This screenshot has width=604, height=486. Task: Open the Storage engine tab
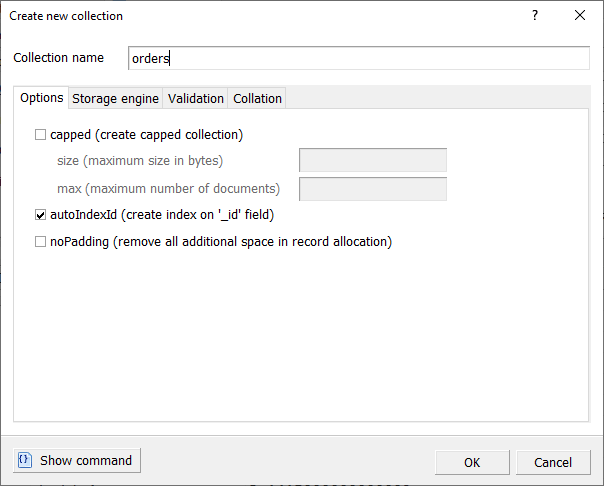[x=115, y=98]
